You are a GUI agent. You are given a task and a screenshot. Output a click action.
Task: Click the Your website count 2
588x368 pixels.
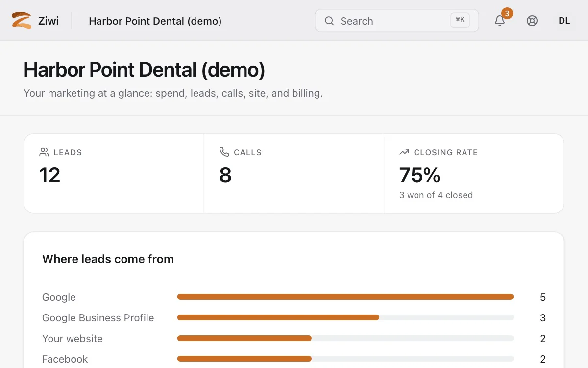pos(543,339)
